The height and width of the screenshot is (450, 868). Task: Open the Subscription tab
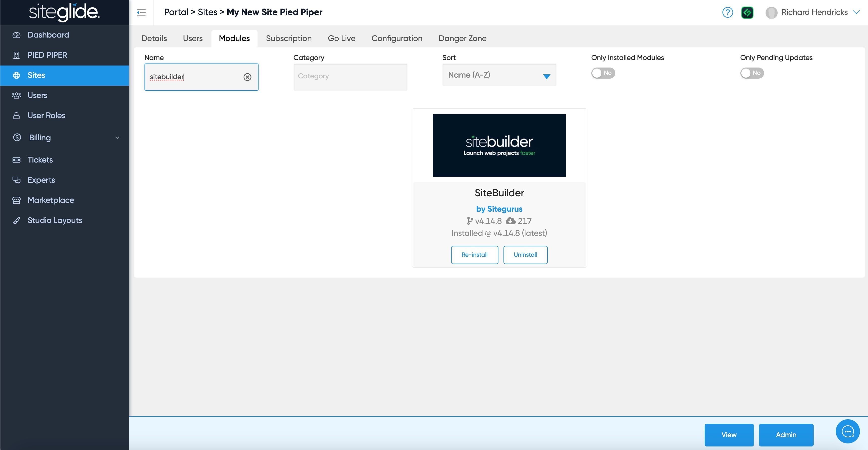pyautogui.click(x=289, y=39)
